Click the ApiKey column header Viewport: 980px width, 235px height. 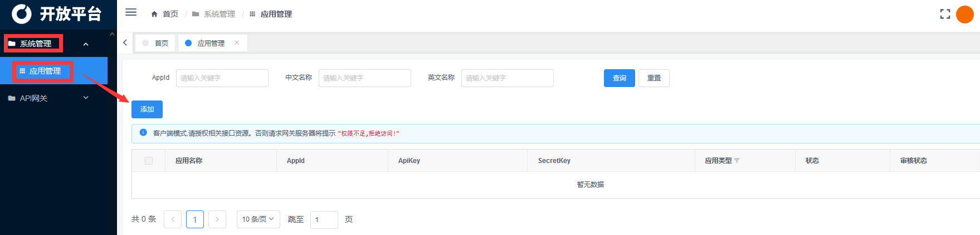pyautogui.click(x=409, y=161)
